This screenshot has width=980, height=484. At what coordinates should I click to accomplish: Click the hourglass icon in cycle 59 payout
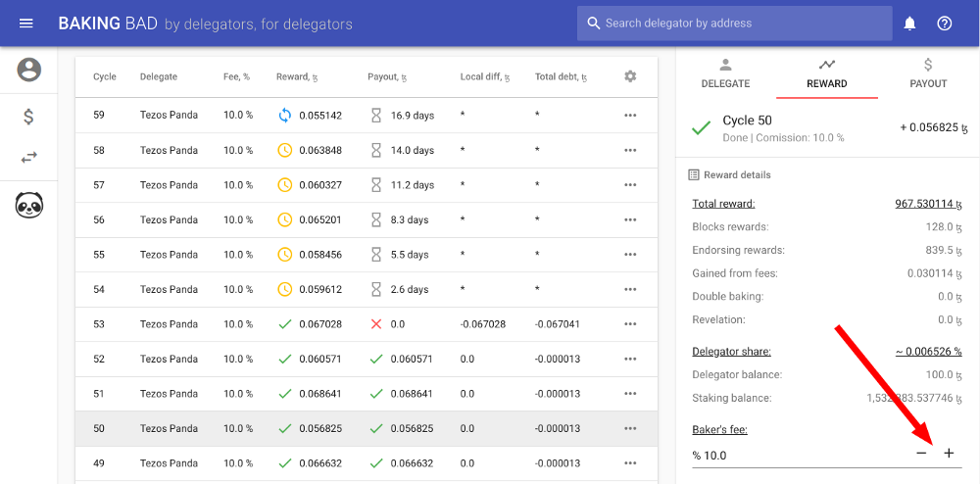click(x=376, y=116)
